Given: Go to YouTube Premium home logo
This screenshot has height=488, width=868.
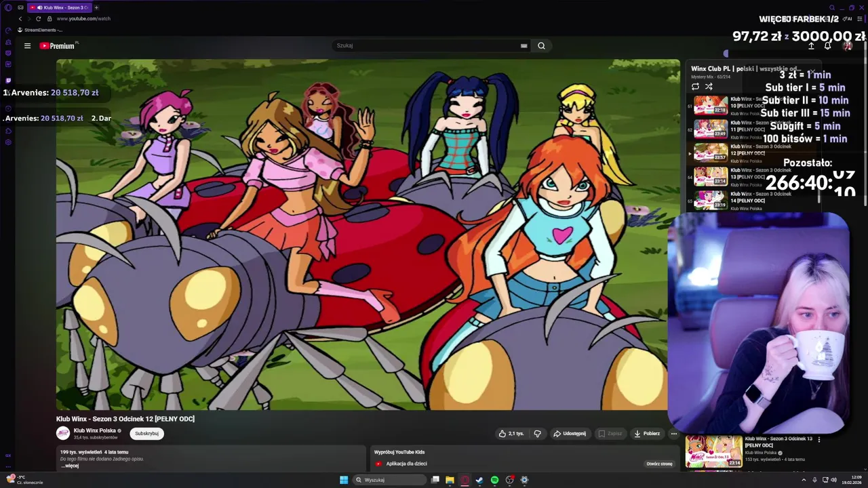Looking at the screenshot, I should click(x=58, y=46).
